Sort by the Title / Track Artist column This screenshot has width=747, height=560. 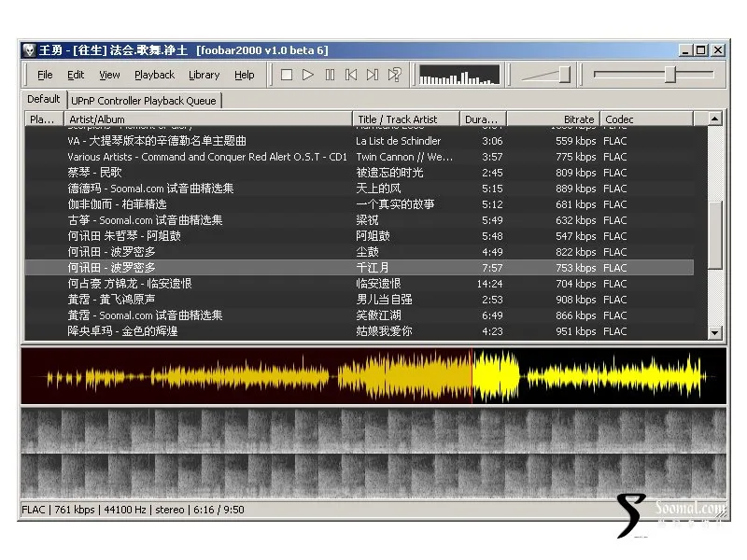[406, 119]
